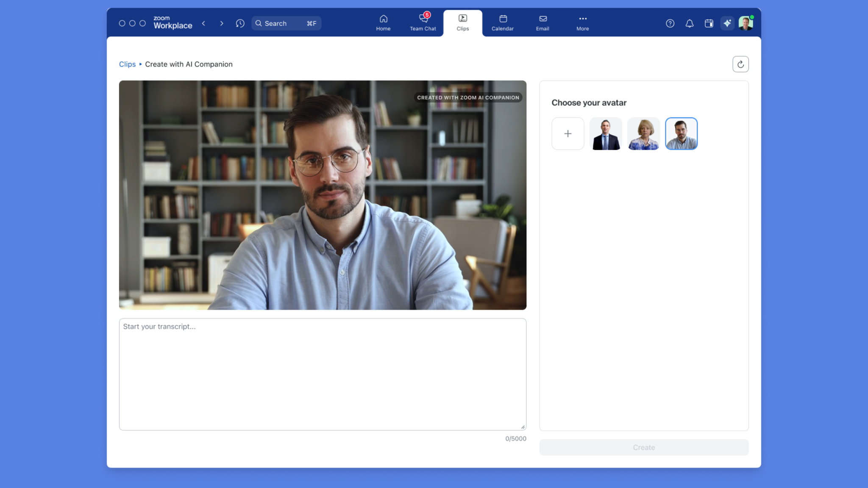Open the calendar panel icon in header
Viewport: 868px width, 488px height.
coord(709,23)
